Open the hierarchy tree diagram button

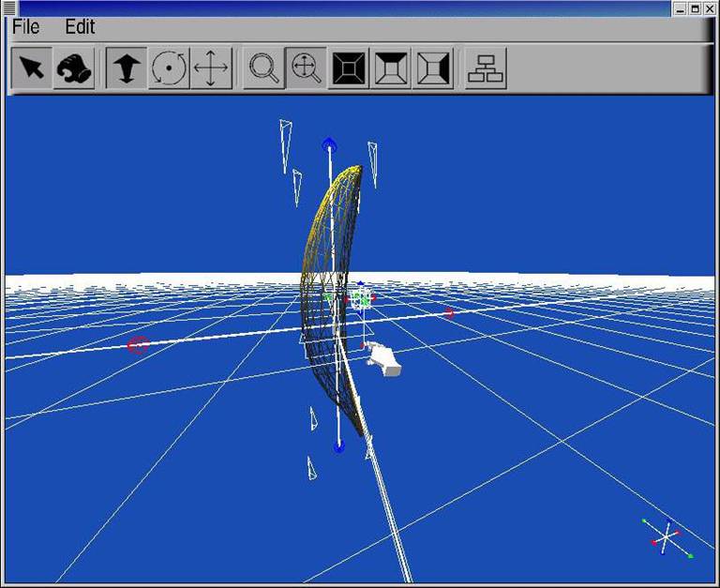[486, 68]
